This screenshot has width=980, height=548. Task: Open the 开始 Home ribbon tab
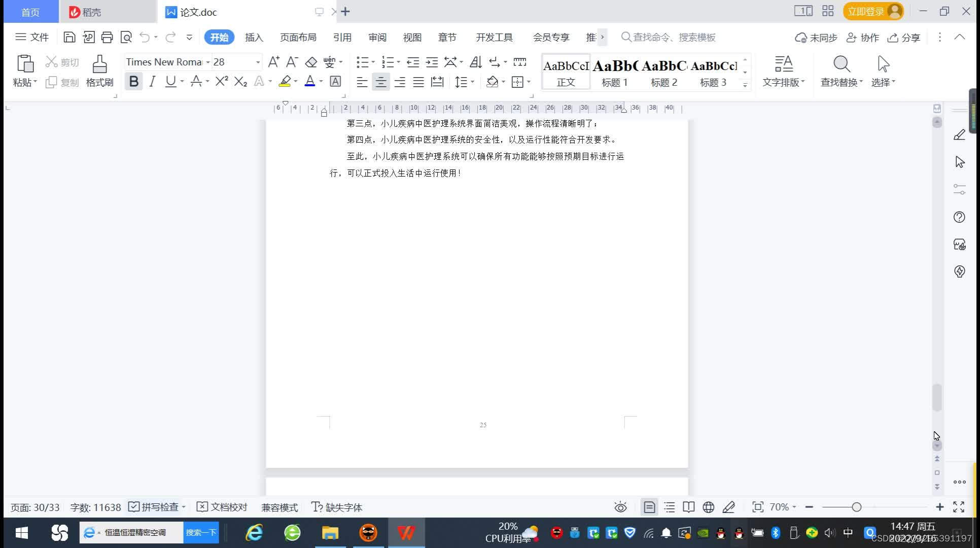coord(219,37)
